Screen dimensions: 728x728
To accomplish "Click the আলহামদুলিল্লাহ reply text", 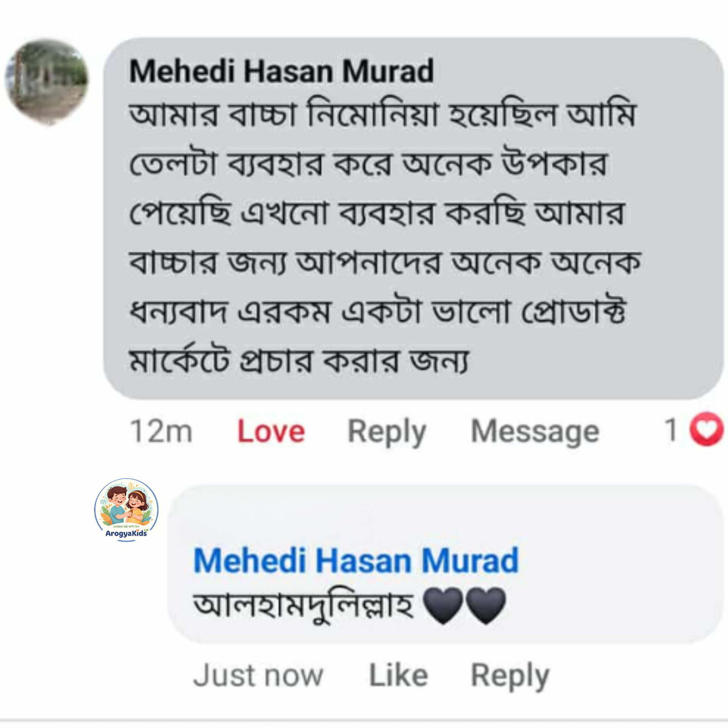I will point(303,605).
